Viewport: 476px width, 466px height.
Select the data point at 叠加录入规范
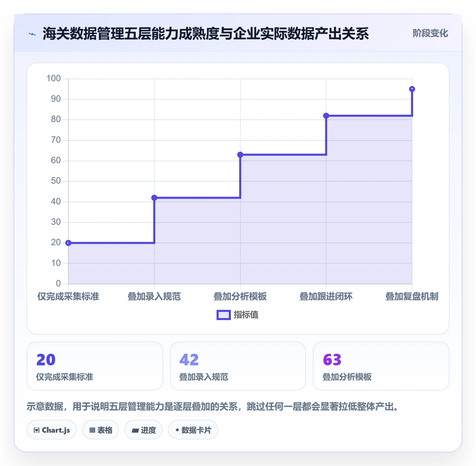click(x=154, y=198)
